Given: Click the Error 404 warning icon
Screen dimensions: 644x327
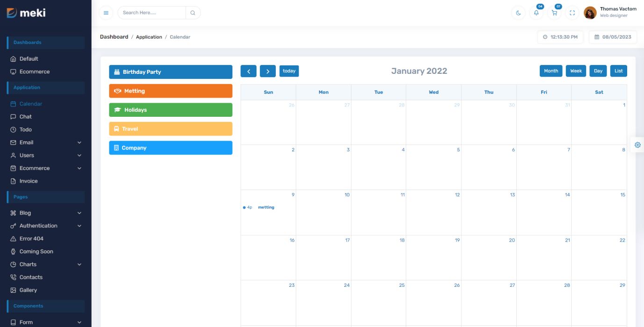Looking at the screenshot, I should 13,239.
